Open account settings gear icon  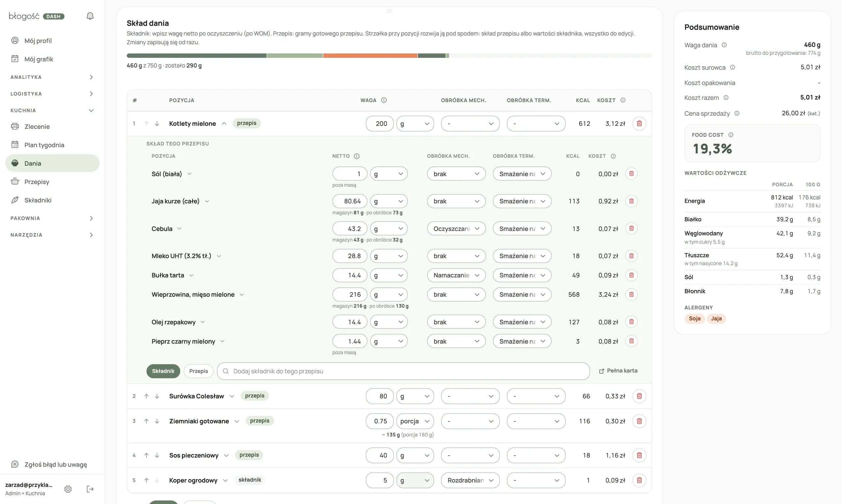click(68, 489)
